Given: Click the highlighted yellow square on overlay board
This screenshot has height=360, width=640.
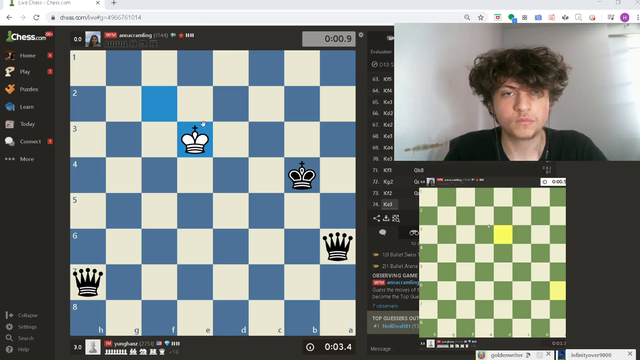Looking at the screenshot, I should pyautogui.click(x=503, y=235).
